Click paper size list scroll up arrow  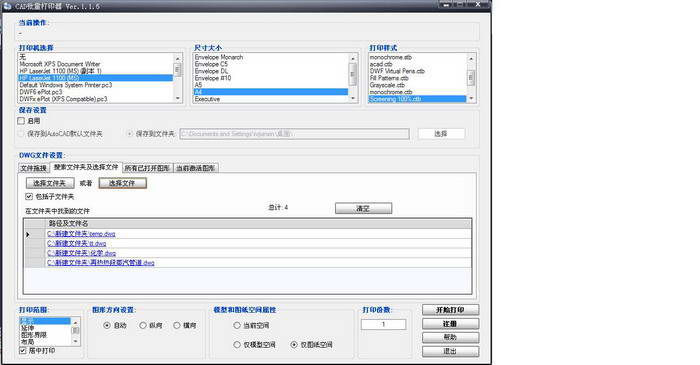[353, 58]
